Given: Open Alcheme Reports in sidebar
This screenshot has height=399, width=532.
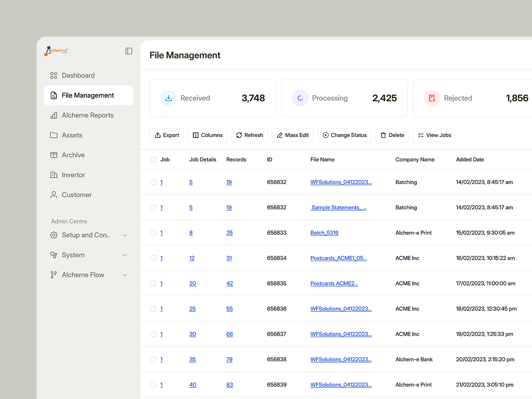Looking at the screenshot, I should [89, 115].
